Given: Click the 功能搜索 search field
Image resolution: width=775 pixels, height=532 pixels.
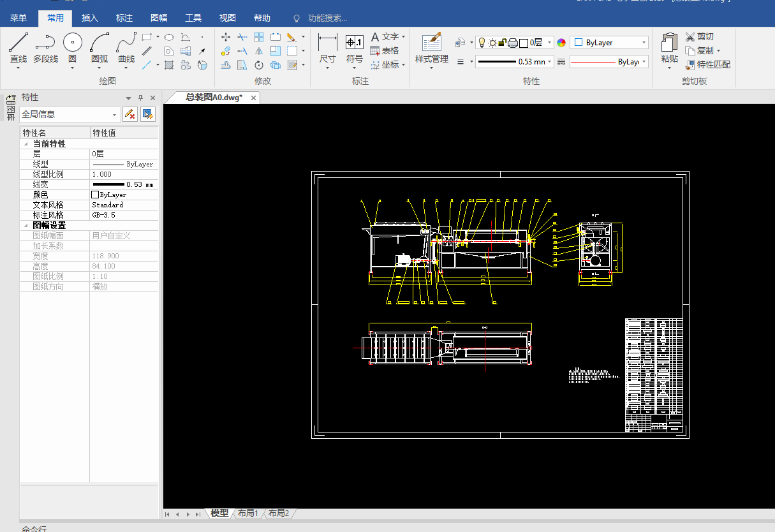Looking at the screenshot, I should [x=327, y=18].
